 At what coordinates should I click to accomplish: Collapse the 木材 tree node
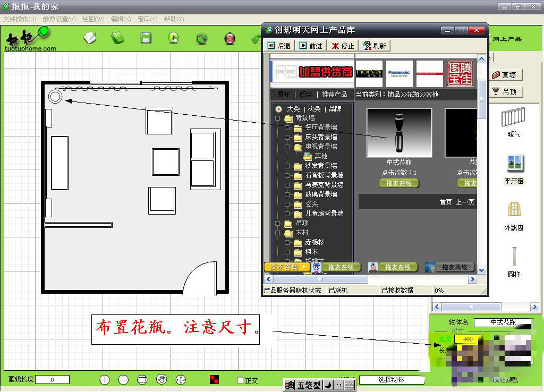click(277, 233)
